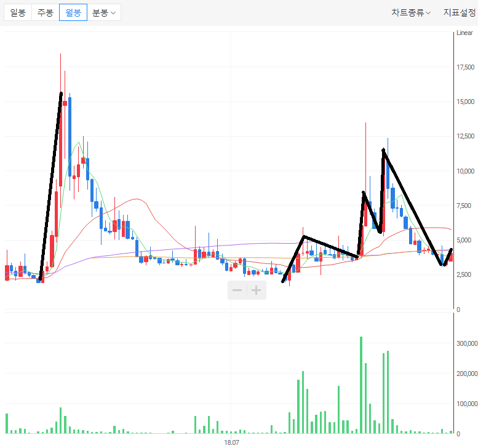Switch to the 일봉 daily chart tab
Viewport: 478px width, 448px height.
pyautogui.click(x=18, y=12)
